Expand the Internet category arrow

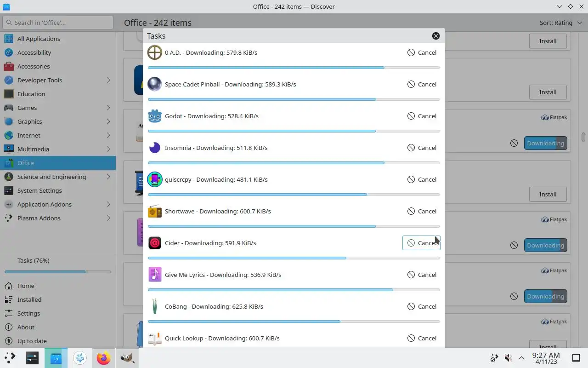[108, 135]
